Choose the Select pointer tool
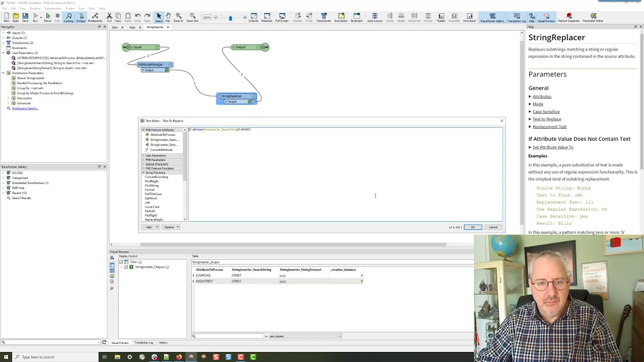644x362 pixels. point(159,18)
